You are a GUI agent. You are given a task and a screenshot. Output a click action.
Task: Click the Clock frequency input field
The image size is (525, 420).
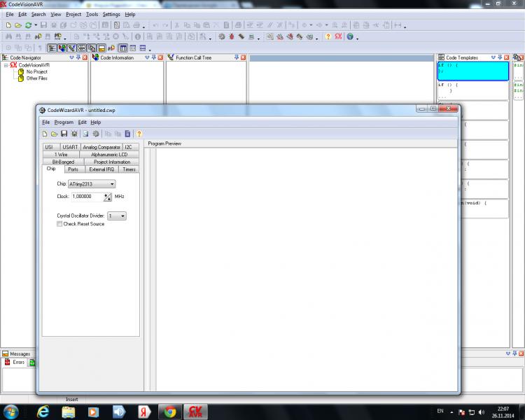[87, 197]
